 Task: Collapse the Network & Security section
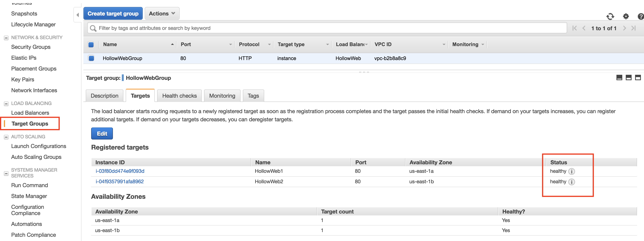click(x=6, y=38)
